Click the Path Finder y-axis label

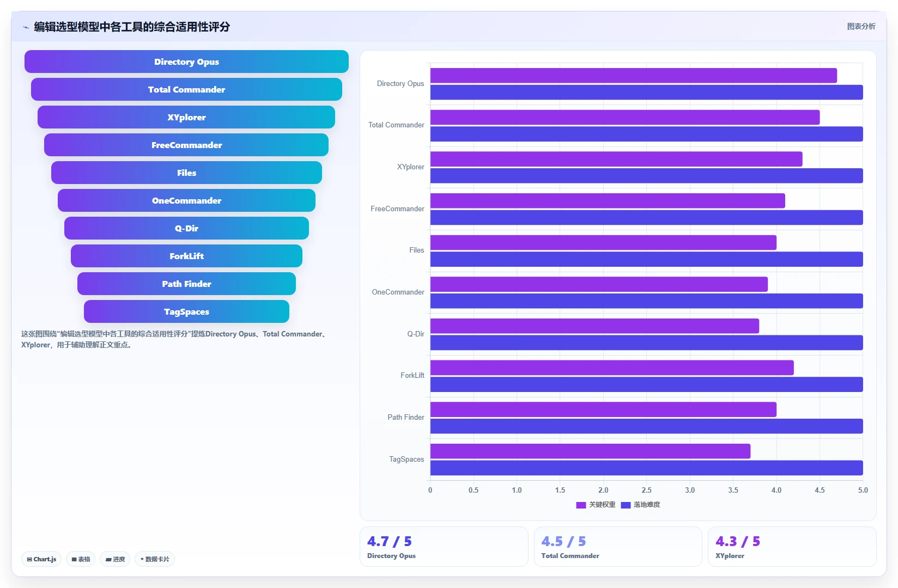pyautogui.click(x=406, y=417)
